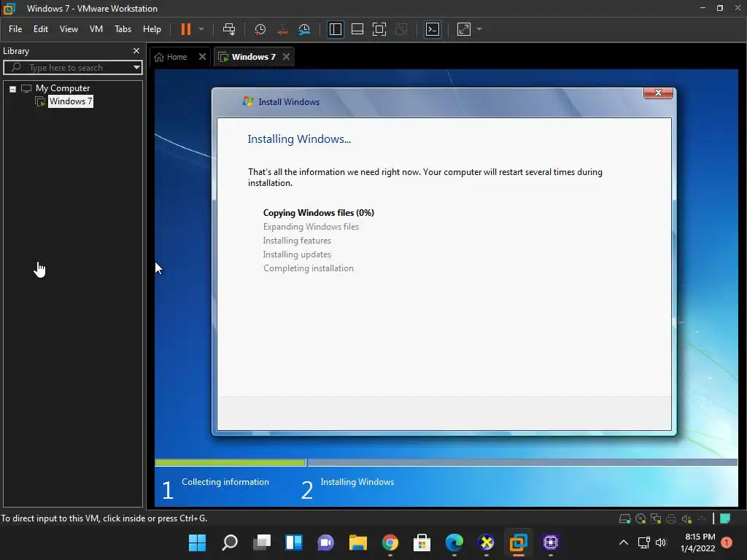
Task: Toggle the library sidebar view
Action: tap(336, 29)
